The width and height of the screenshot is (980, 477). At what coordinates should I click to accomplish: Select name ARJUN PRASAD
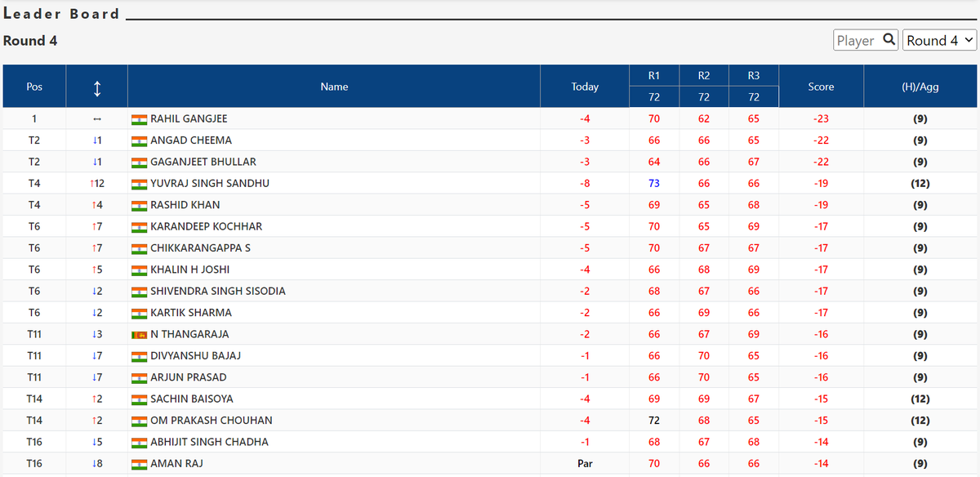[189, 378]
